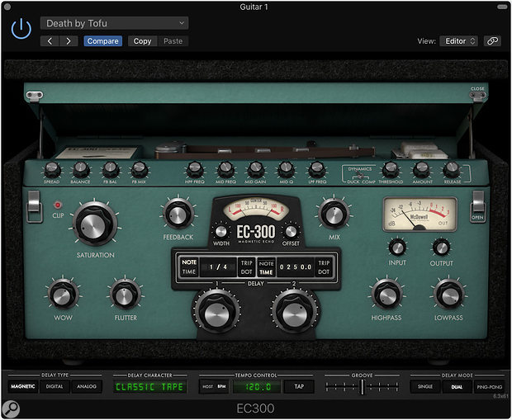The width and height of the screenshot is (512, 420).
Task: Go to the previous preset with left arrow
Action: click(x=50, y=40)
